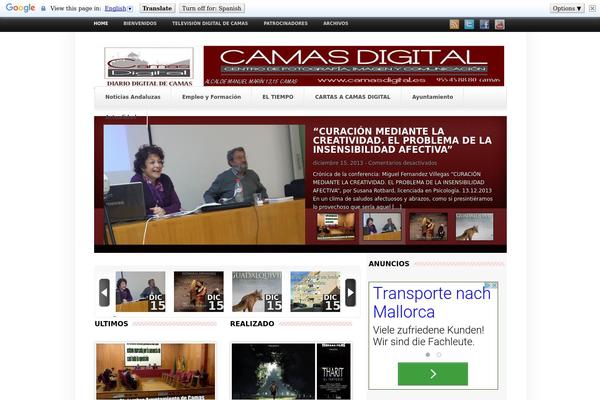Image resolution: width=600 pixels, height=400 pixels.
Task: Click the previous arrow of thumbnail carousel
Action: click(104, 292)
